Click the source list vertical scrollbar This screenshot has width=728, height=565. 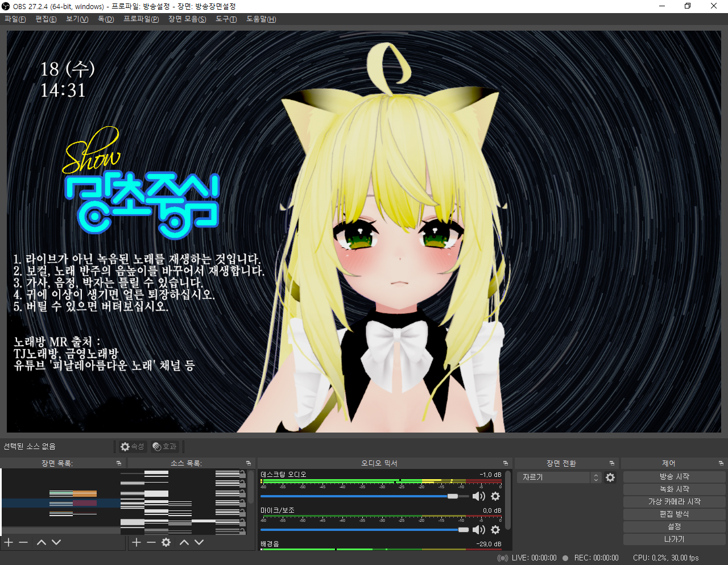(x=251, y=488)
